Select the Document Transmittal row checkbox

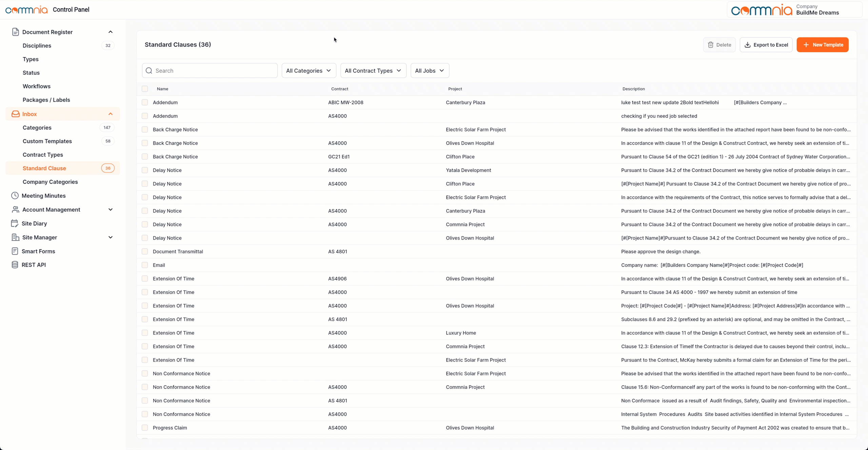pos(145,251)
